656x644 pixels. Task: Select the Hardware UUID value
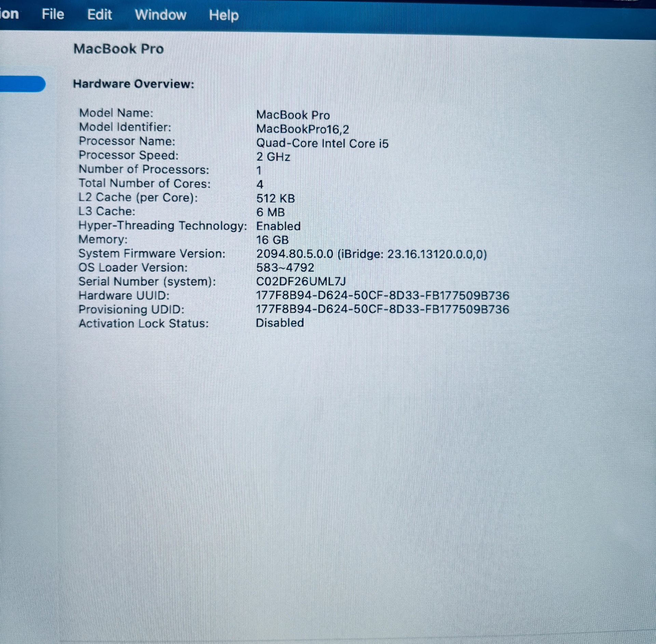383,295
